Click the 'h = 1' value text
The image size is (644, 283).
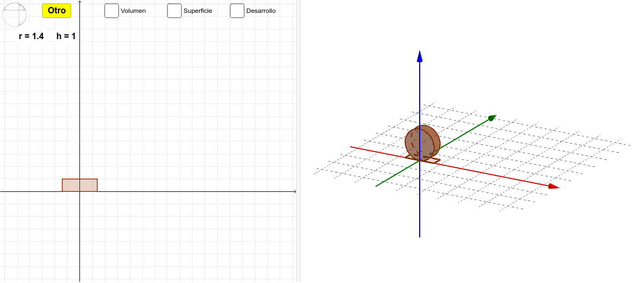pyautogui.click(x=66, y=36)
